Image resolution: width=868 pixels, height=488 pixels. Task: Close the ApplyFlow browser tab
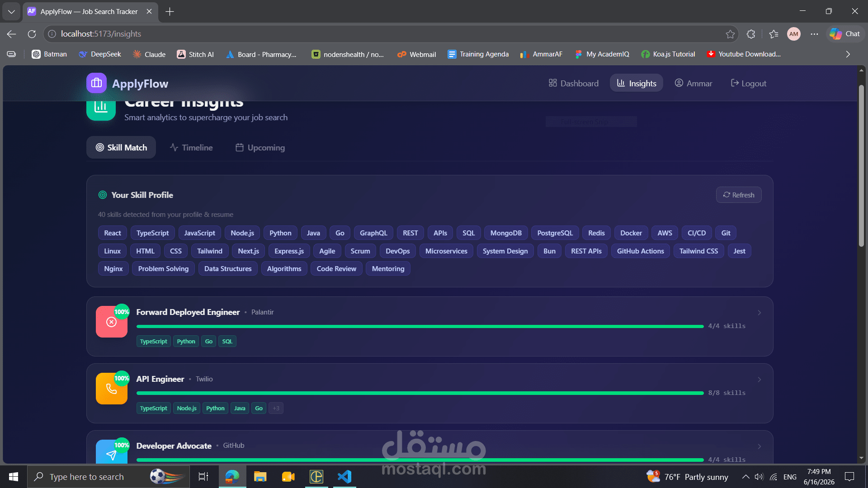pyautogui.click(x=149, y=12)
